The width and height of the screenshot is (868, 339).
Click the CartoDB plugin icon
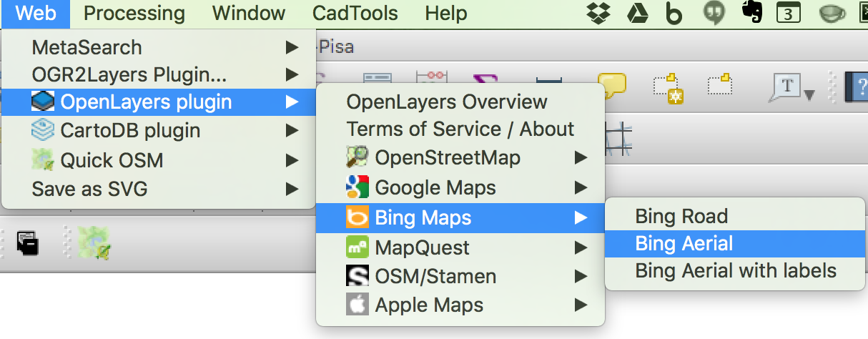point(43,130)
